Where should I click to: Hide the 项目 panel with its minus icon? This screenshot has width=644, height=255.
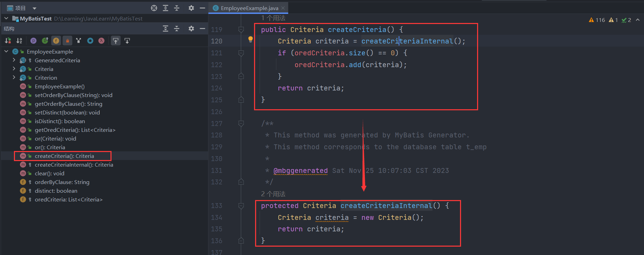(x=202, y=8)
